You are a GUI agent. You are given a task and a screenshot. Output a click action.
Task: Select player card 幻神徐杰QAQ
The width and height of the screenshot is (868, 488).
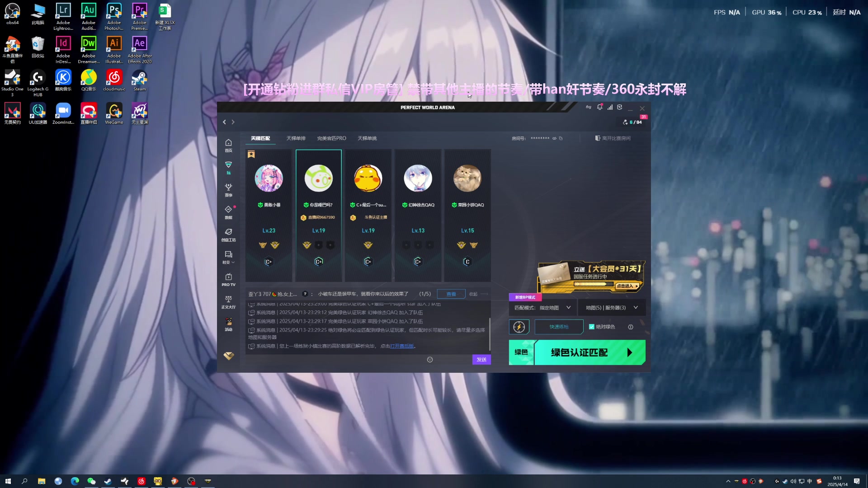pos(418,216)
